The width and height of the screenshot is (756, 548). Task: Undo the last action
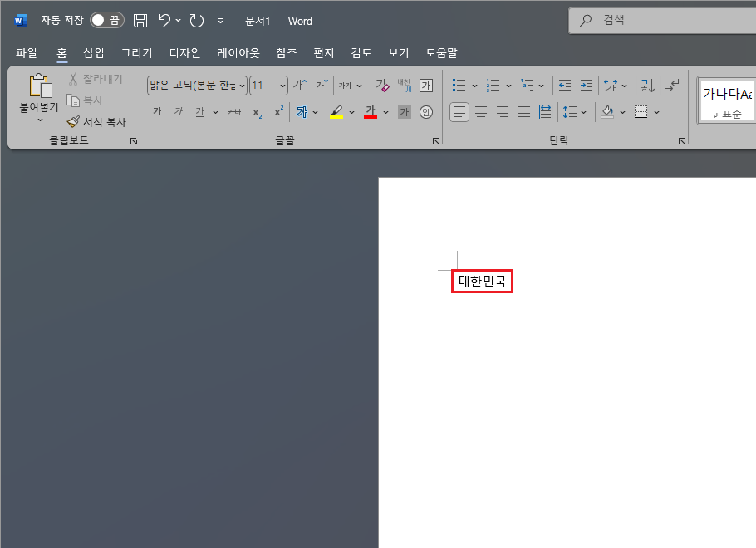tap(164, 20)
